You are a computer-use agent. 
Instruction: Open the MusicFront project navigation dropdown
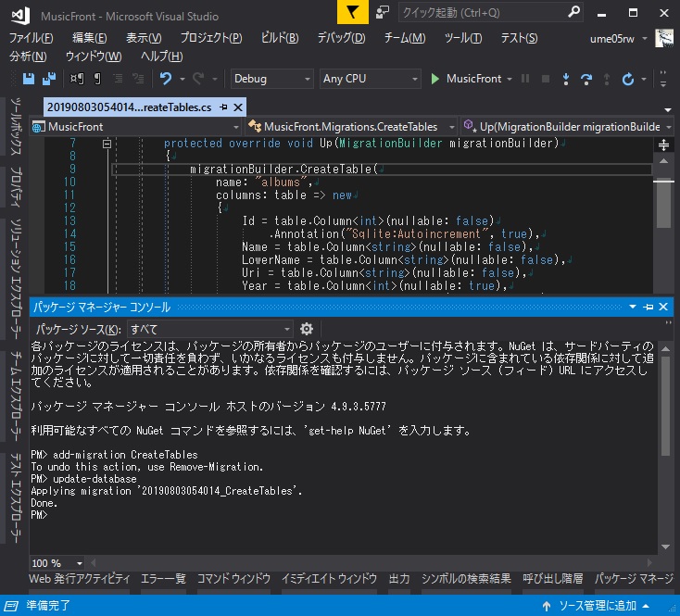tap(136, 127)
